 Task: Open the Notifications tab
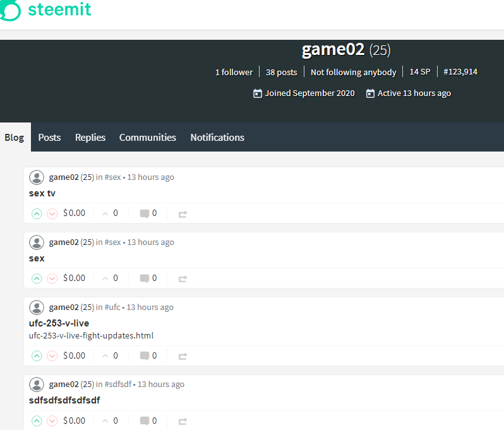click(x=217, y=137)
